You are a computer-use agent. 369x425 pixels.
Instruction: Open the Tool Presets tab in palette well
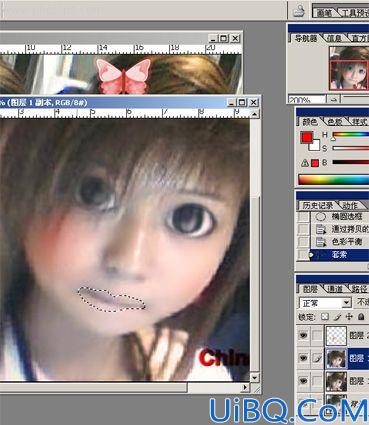(x=354, y=13)
